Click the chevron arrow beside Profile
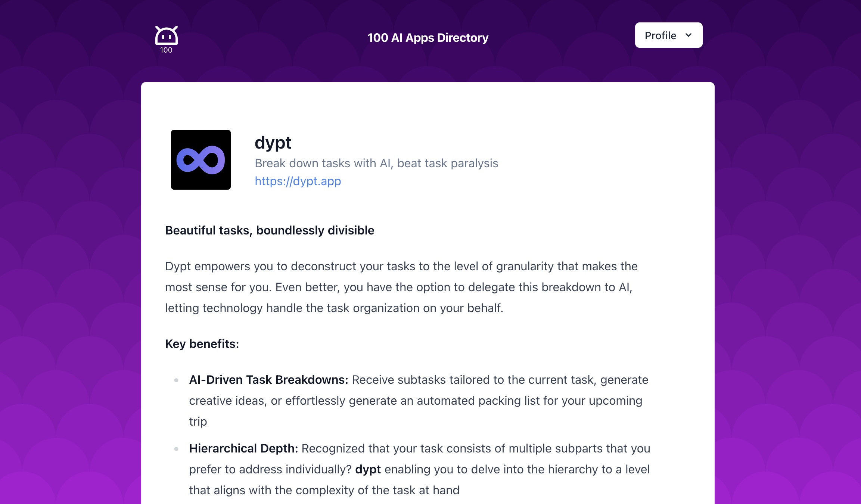This screenshot has height=504, width=861. coord(689,35)
